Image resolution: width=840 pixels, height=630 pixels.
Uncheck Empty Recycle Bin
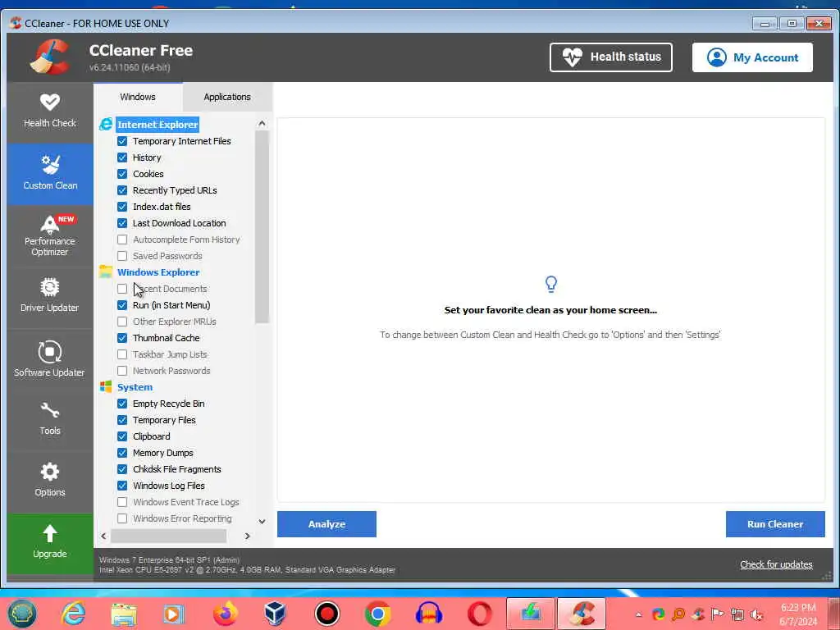122,404
